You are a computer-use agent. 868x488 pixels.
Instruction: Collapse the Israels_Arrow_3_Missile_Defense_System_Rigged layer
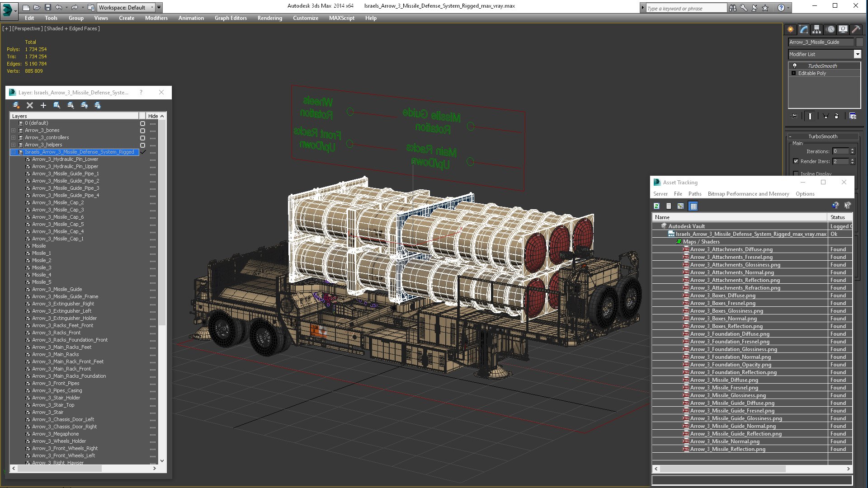point(13,152)
